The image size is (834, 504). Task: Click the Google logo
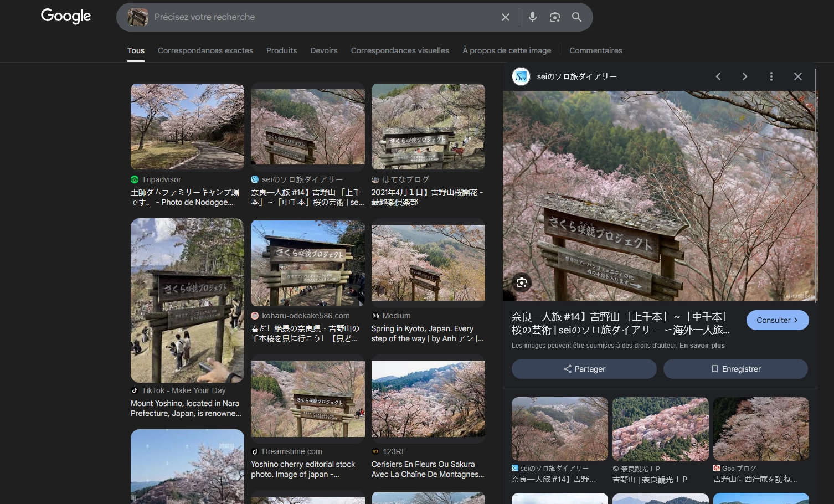66,16
